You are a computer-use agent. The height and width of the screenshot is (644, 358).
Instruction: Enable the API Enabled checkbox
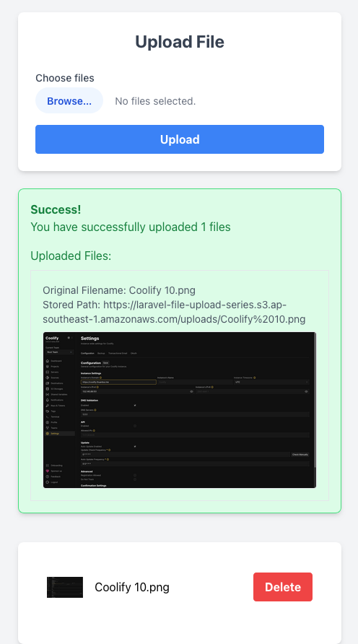[135, 426]
